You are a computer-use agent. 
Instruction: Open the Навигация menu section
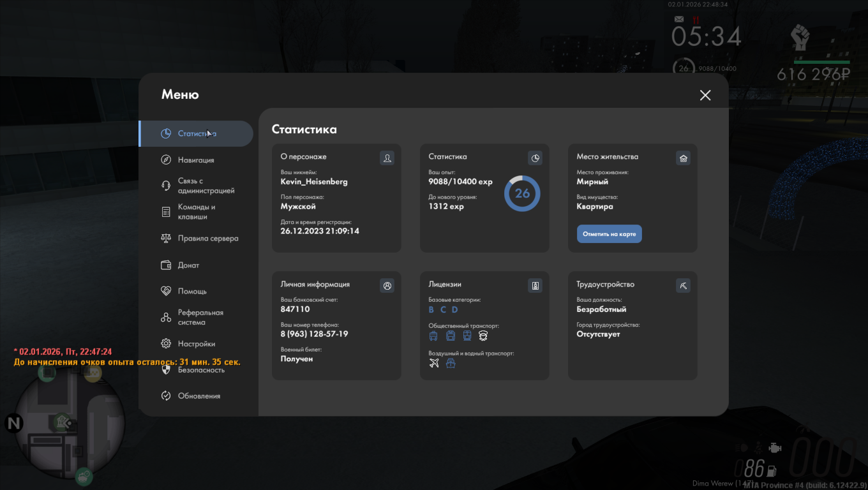[x=196, y=160]
